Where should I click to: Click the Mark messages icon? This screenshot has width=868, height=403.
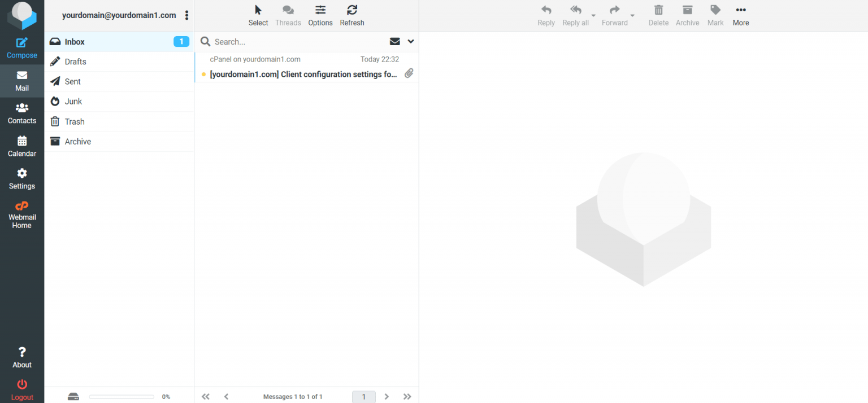(x=715, y=14)
